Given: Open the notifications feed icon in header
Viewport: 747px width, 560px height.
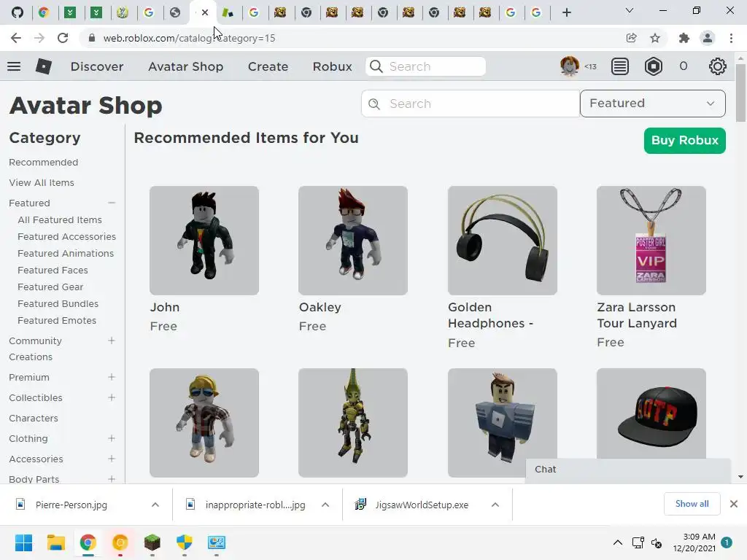Looking at the screenshot, I should pyautogui.click(x=620, y=66).
